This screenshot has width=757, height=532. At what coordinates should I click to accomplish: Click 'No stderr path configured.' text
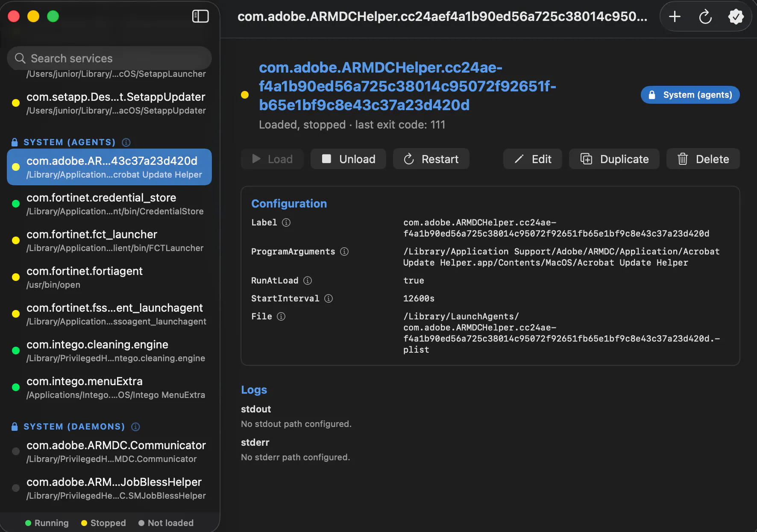(x=295, y=457)
